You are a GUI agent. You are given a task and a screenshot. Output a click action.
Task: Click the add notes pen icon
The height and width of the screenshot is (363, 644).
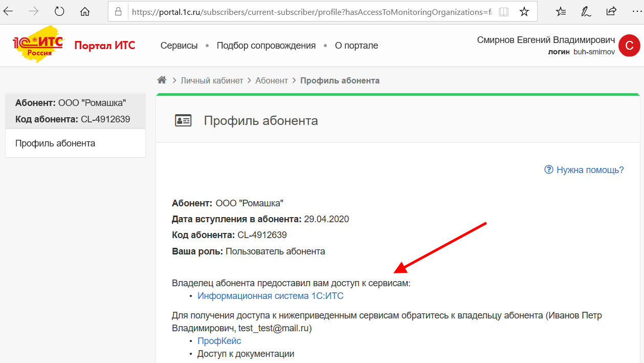point(586,11)
